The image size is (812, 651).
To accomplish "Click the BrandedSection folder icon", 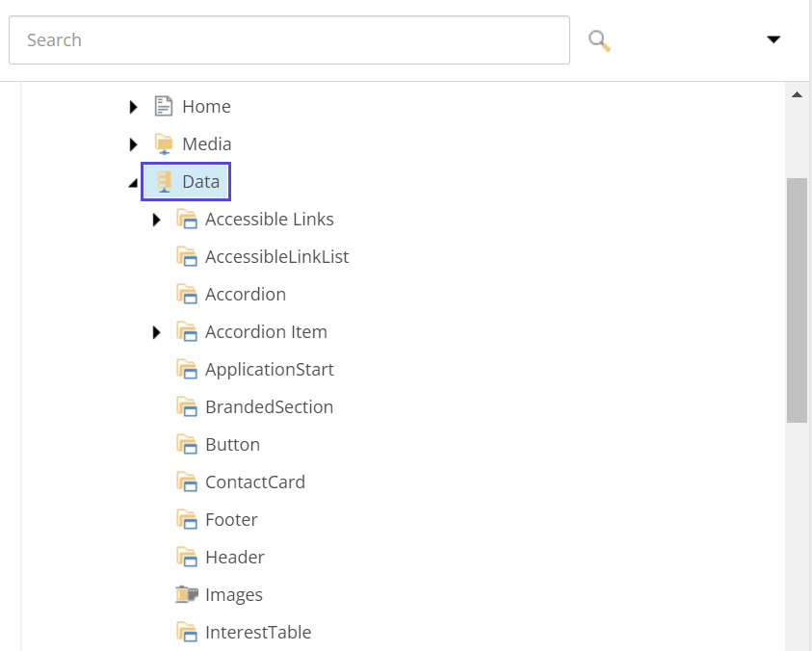I will click(x=187, y=406).
